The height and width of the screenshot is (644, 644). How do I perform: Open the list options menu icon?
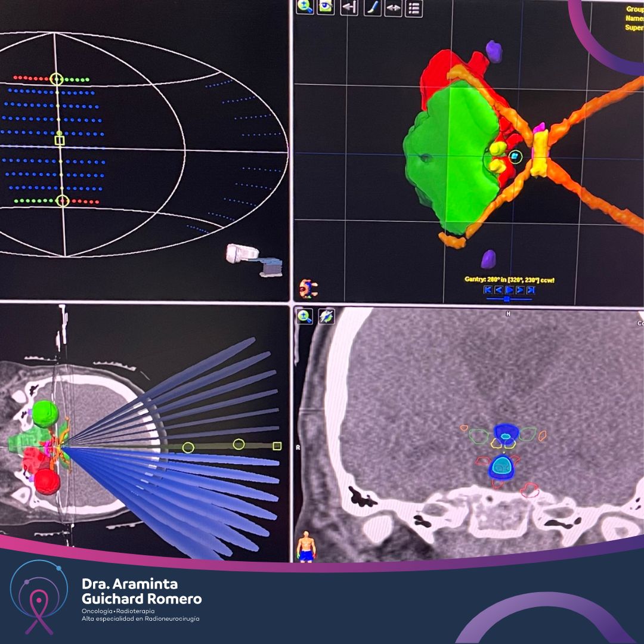(x=414, y=8)
